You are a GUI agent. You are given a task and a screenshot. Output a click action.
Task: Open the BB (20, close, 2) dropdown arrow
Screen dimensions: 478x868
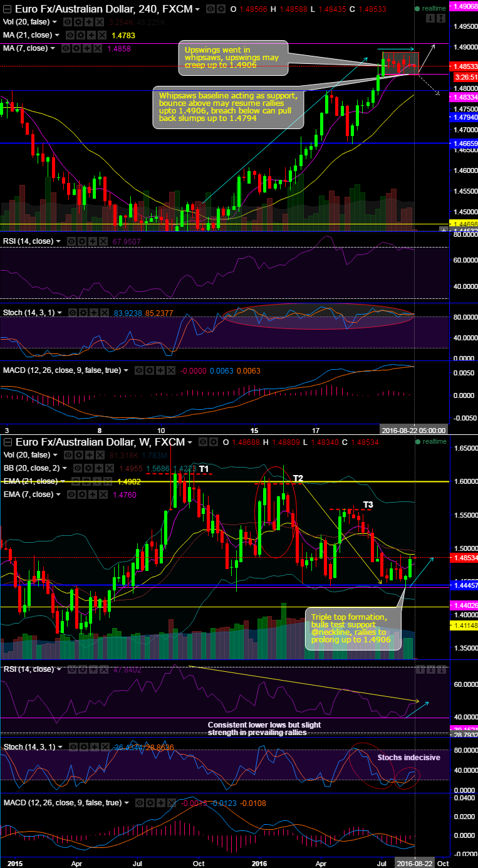(65, 469)
